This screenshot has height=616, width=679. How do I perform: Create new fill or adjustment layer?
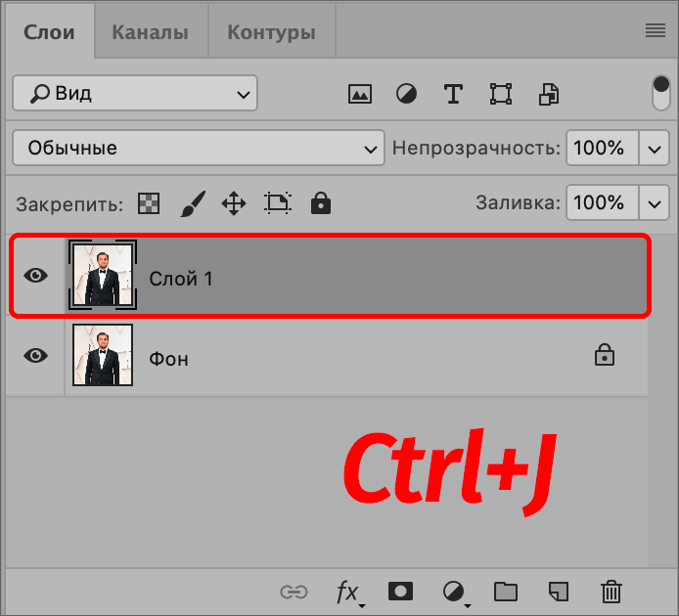456,593
